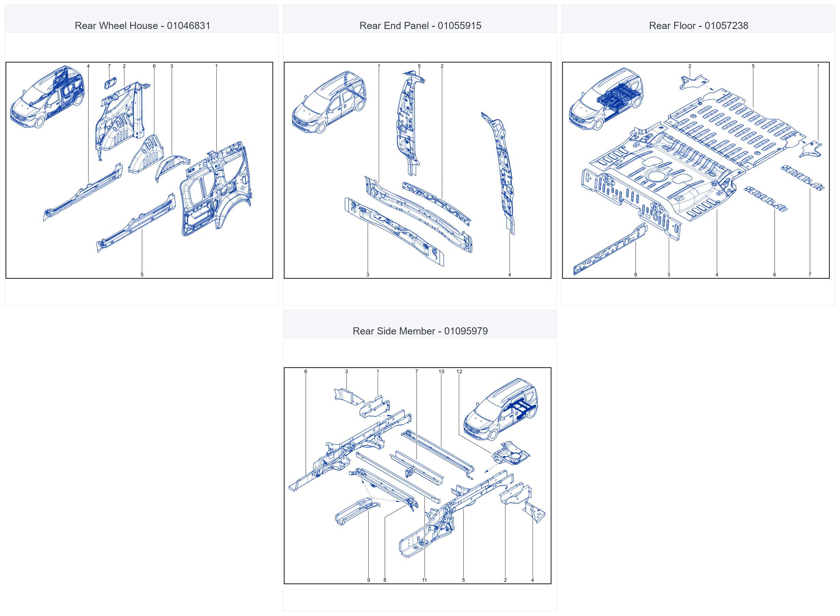This screenshot has width=840, height=616.
Task: Select part number 6 below Rear Floor diagram
Action: pos(774,274)
